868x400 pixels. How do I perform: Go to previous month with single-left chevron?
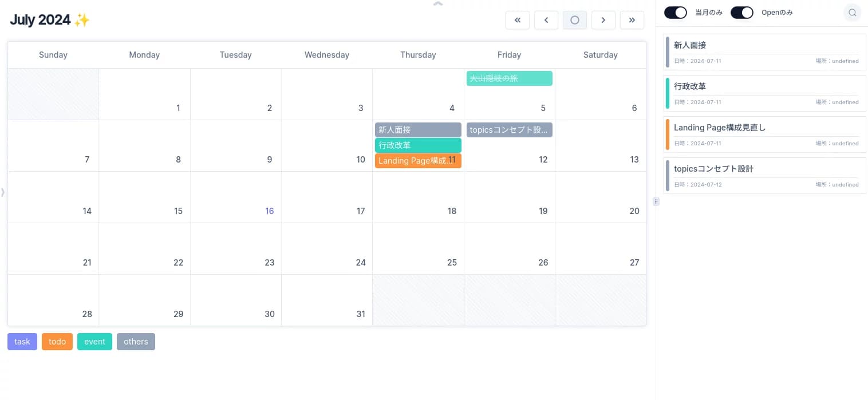coord(546,20)
